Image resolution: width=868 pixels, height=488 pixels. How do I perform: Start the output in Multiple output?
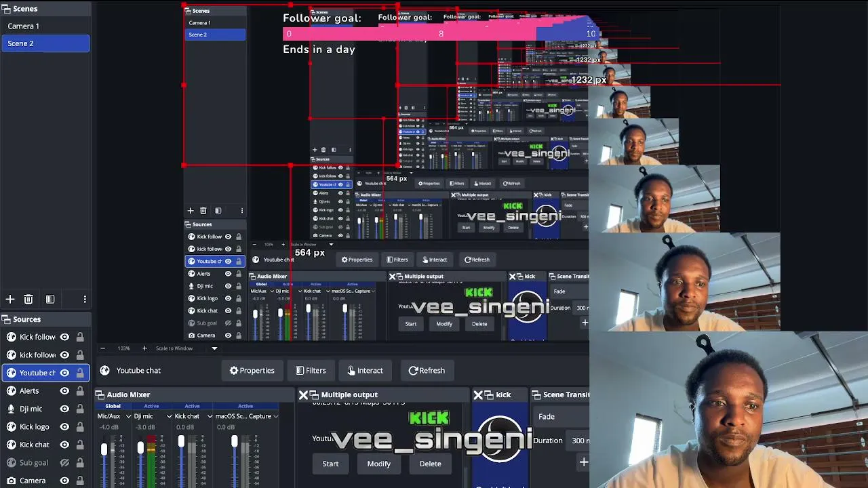[x=330, y=464]
